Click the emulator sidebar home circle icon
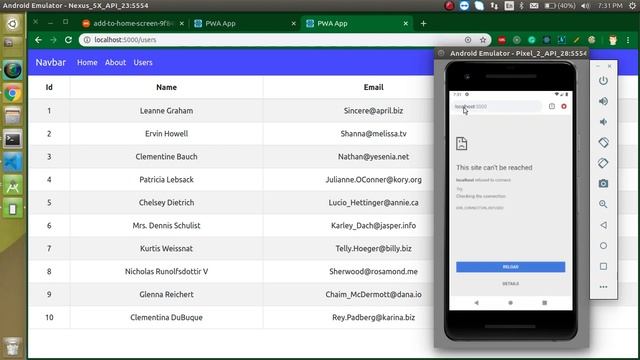Screen dimensions: 640x360 pos(603,246)
